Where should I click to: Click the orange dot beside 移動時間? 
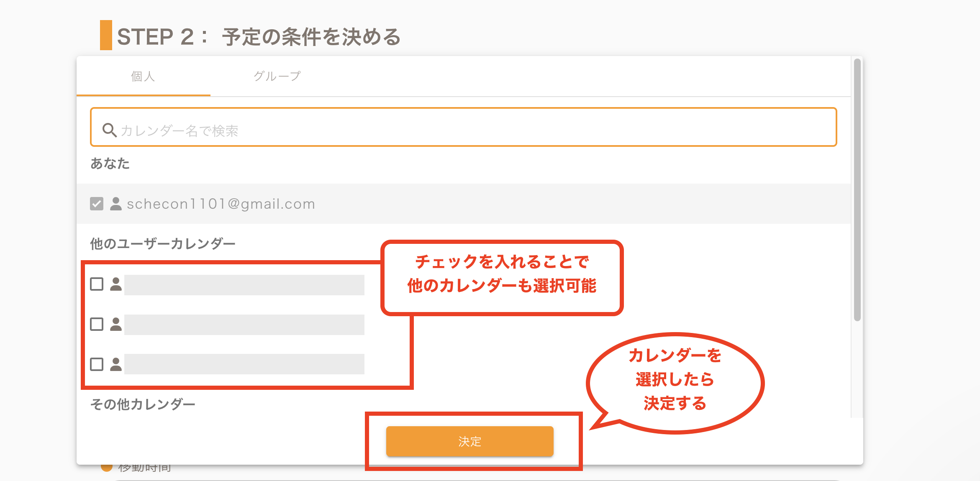pyautogui.click(x=107, y=468)
